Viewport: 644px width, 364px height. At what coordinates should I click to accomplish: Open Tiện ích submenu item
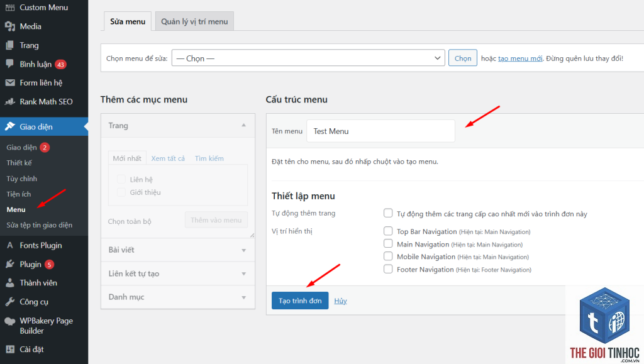coord(19,194)
